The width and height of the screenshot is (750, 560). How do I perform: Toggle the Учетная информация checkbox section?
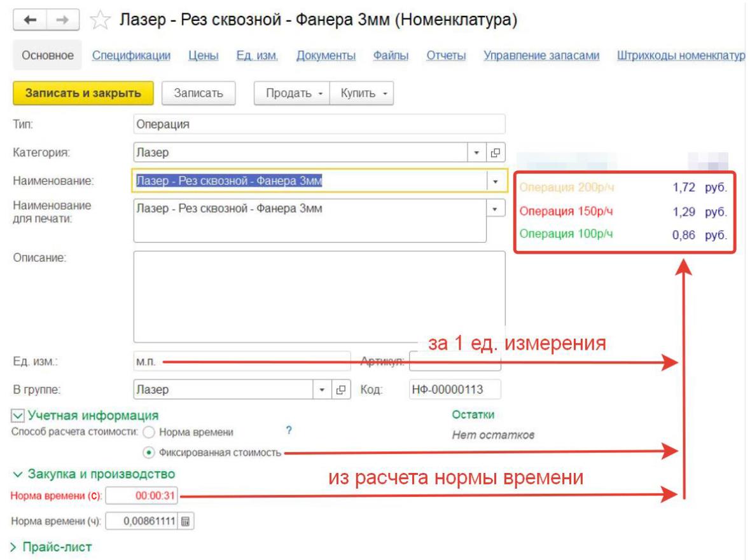click(x=18, y=415)
